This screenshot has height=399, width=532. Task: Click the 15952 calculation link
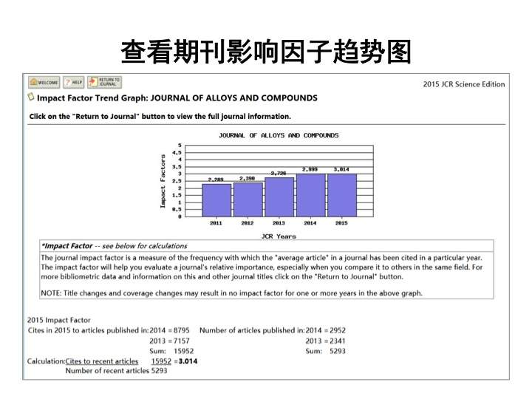click(x=161, y=361)
